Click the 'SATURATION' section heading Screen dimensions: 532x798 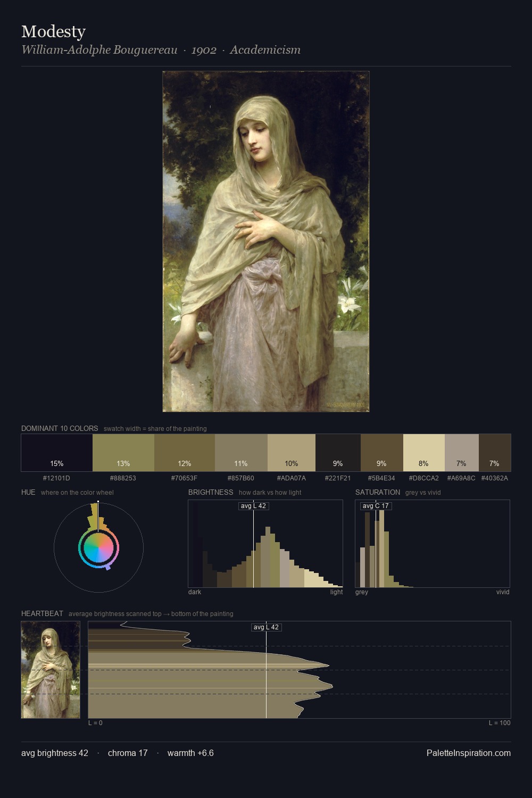click(378, 492)
